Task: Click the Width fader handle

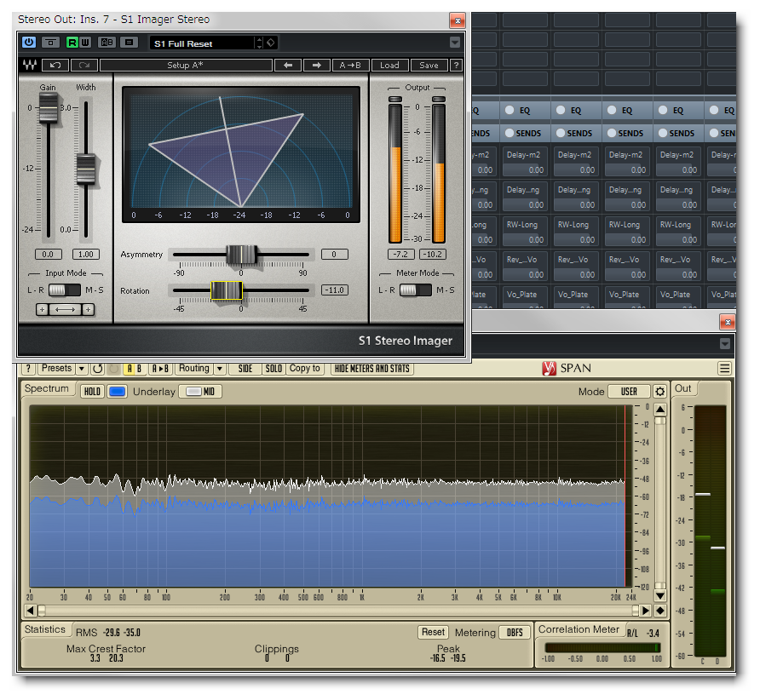Action: pos(86,169)
